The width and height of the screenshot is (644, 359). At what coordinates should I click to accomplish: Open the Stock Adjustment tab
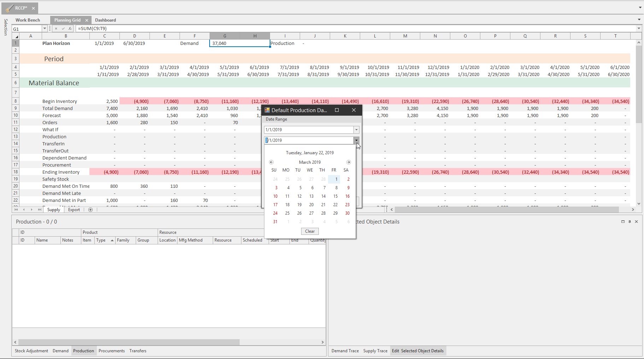[31, 351]
